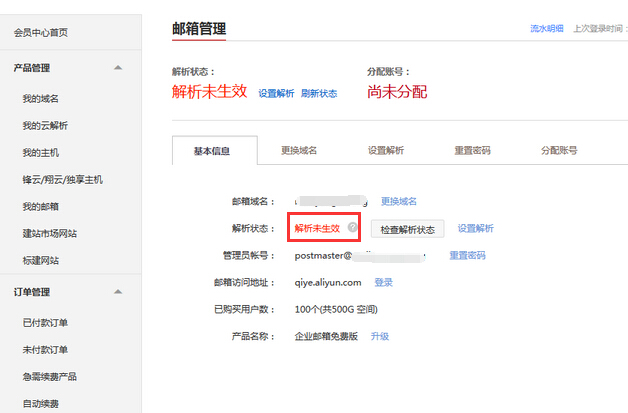Select the 重置密码 tab
628x413 pixels.
(x=472, y=150)
